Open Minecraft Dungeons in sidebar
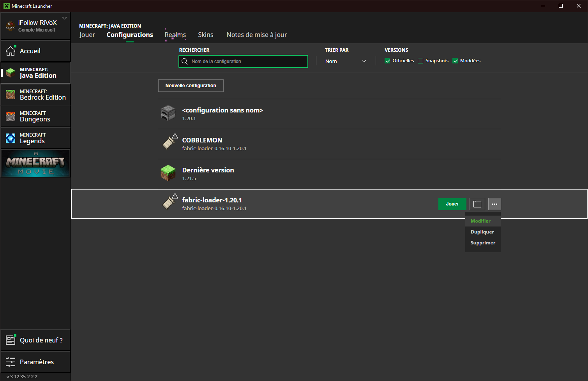The image size is (588, 381). pyautogui.click(x=35, y=116)
